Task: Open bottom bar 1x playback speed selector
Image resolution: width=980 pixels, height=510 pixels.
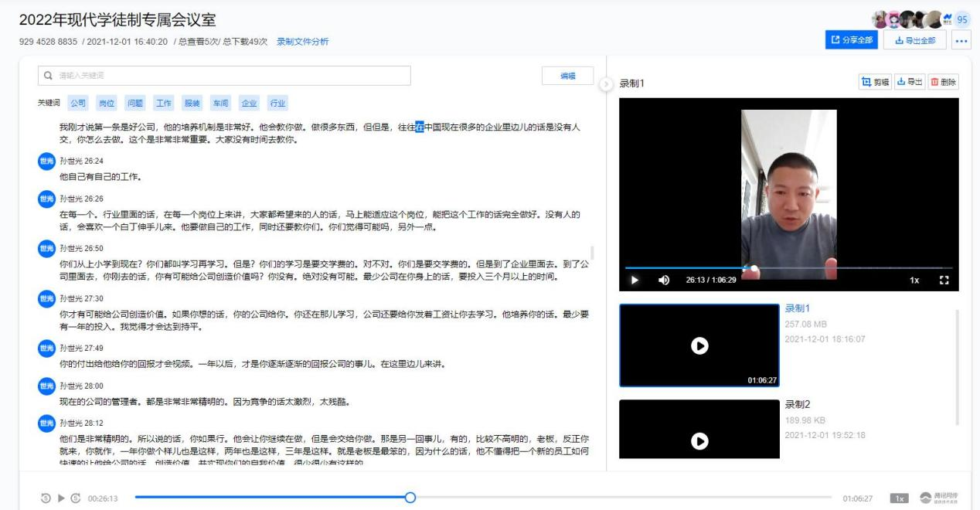Action: pos(898,498)
